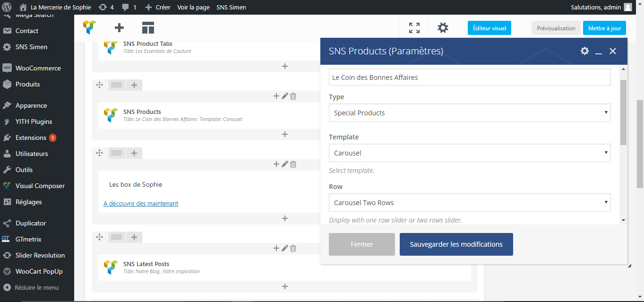Toggle column layout of SNS Products row
Screen dimensions: 644x302
click(117, 85)
